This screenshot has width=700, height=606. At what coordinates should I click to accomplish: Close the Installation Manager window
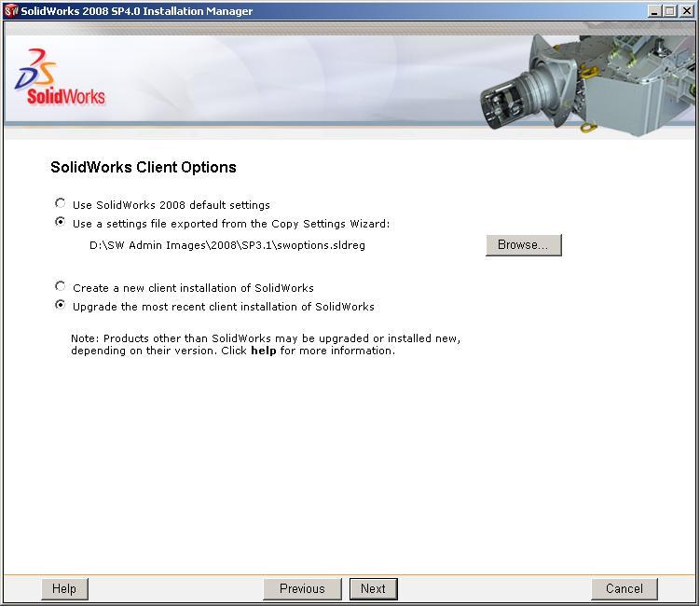(687, 11)
